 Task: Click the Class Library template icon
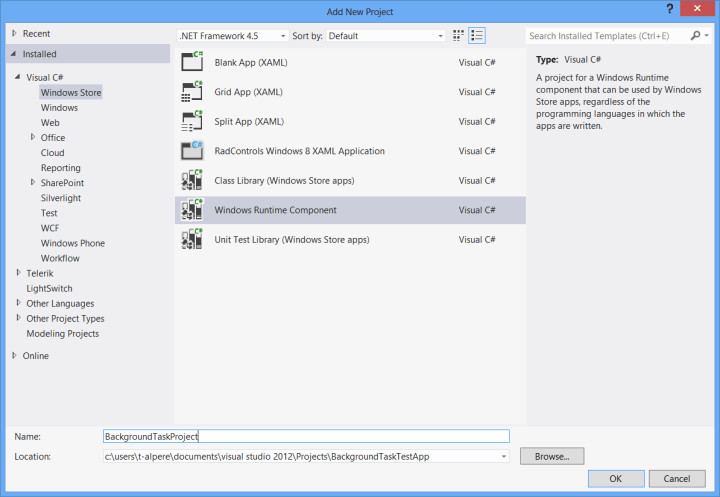point(191,181)
